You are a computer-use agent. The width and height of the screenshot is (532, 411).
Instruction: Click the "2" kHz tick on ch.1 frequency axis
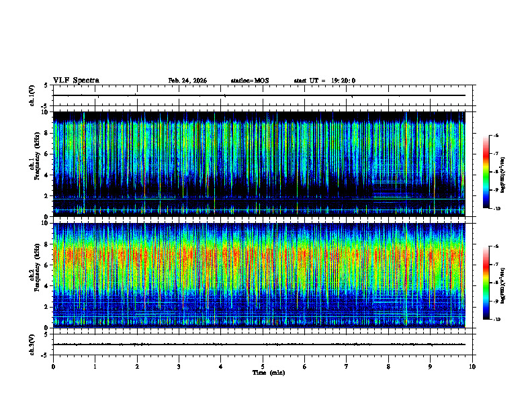47,195
